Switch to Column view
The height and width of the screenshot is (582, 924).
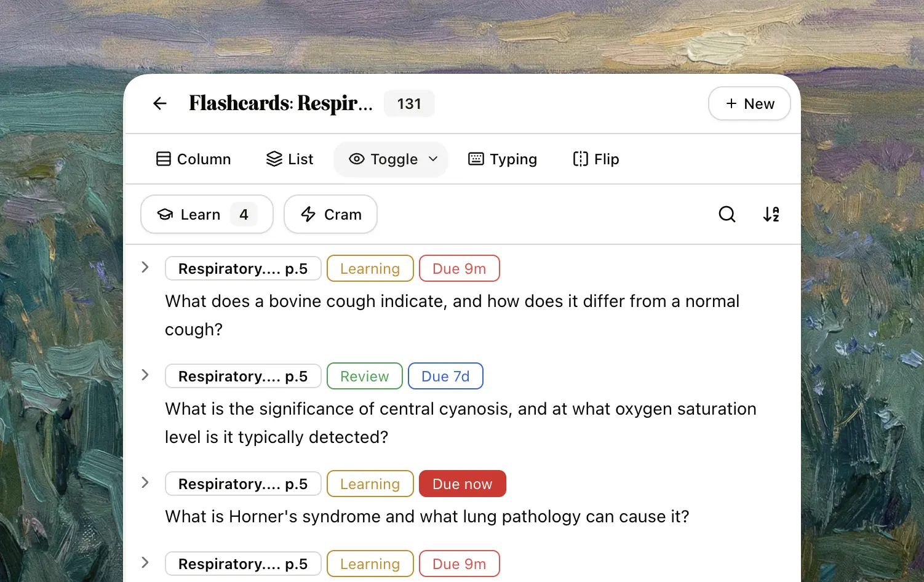(193, 159)
